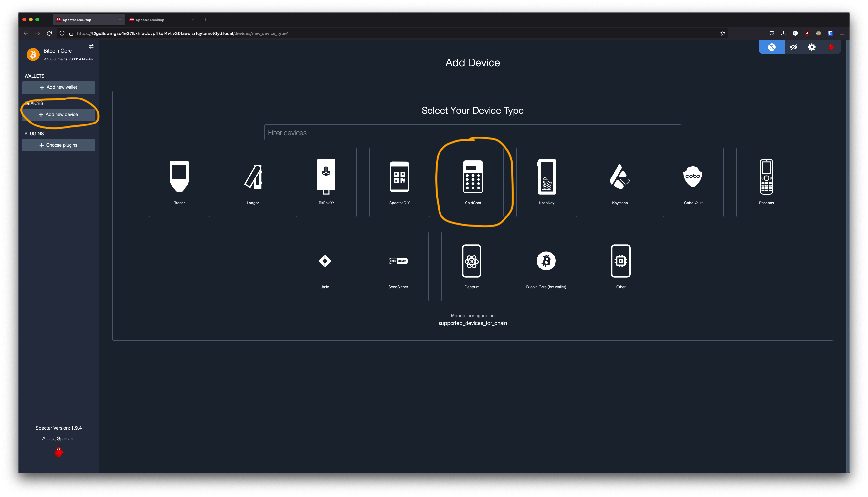Select the Trezor device type
The height and width of the screenshot is (497, 868).
click(179, 182)
